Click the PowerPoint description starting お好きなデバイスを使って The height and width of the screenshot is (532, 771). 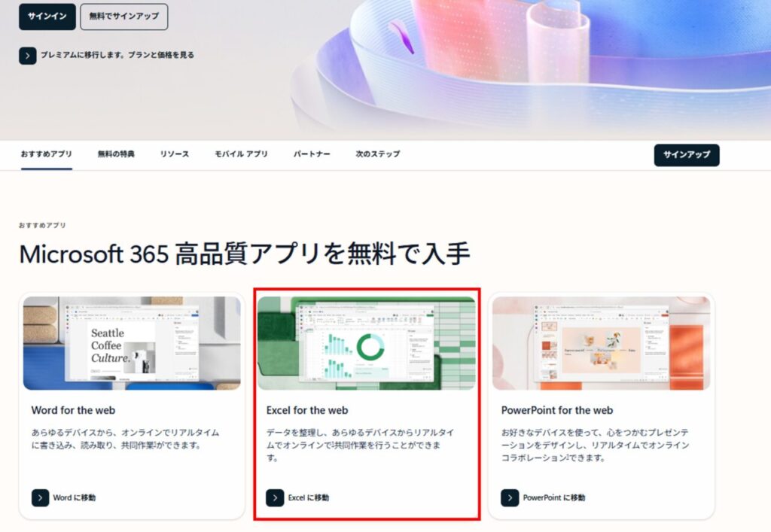pos(595,445)
